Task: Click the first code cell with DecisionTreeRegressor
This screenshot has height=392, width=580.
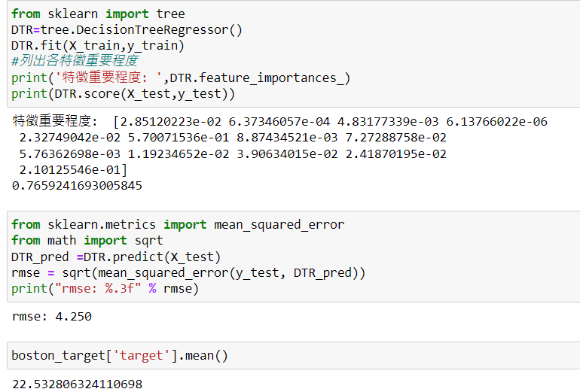Action: (x=294, y=54)
